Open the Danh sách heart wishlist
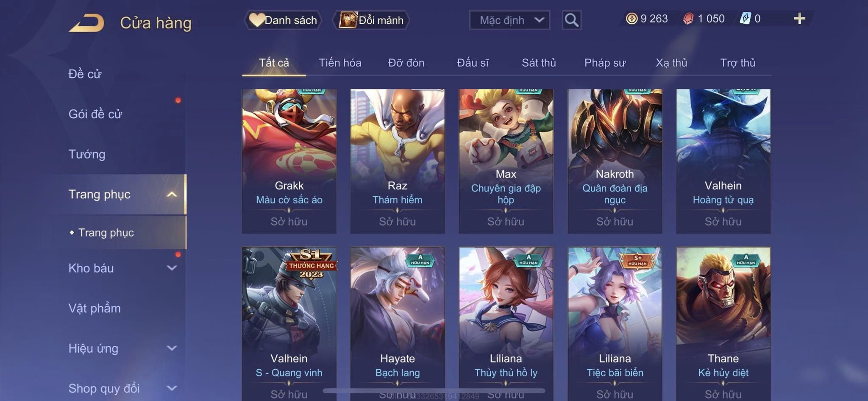 pyautogui.click(x=283, y=20)
